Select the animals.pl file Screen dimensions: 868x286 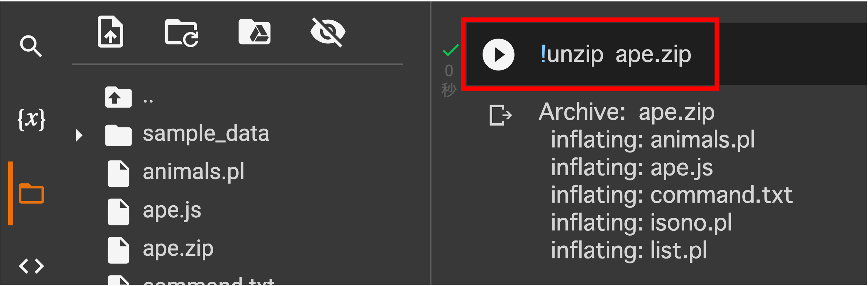(193, 172)
